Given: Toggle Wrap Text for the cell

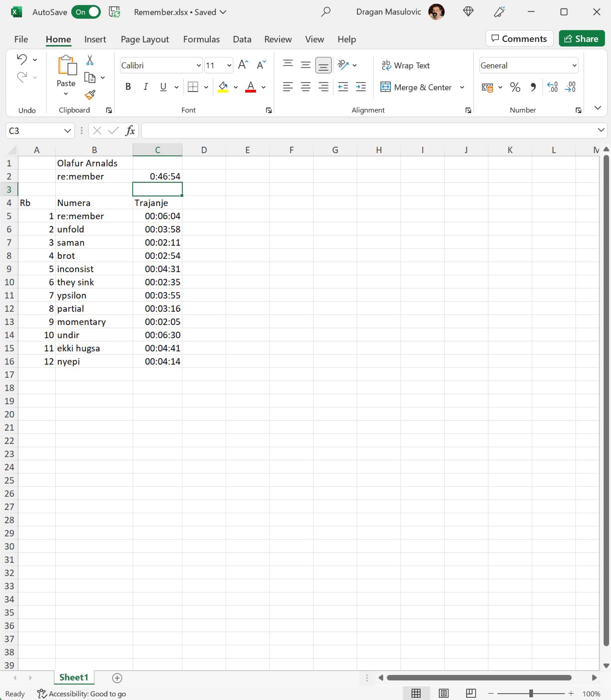Looking at the screenshot, I should click(x=406, y=65).
